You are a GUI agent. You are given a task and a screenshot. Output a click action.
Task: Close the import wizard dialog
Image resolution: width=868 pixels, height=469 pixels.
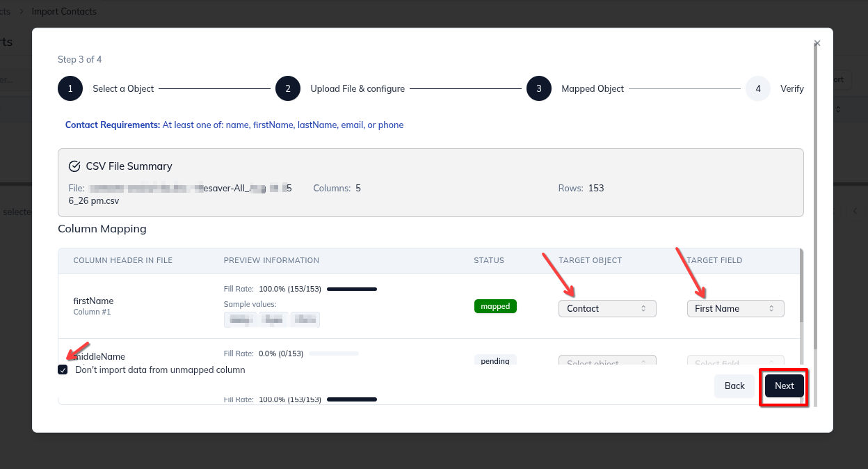817,43
